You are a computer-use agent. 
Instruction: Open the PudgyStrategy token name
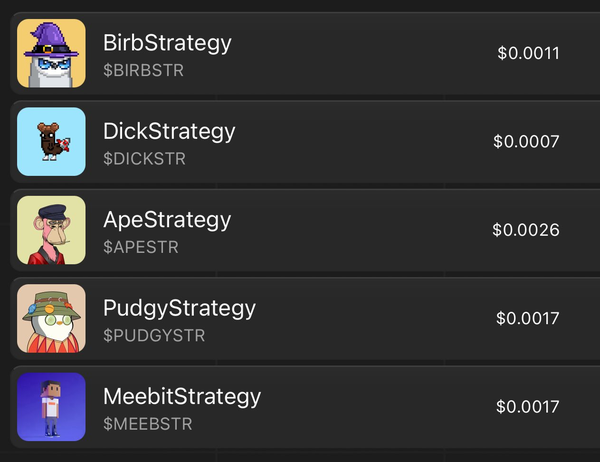(179, 307)
